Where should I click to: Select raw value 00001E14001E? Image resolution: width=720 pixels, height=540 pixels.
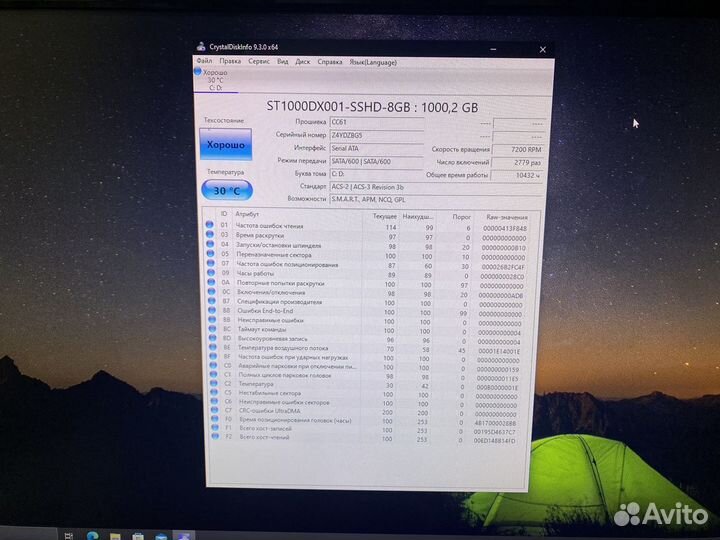499,351
